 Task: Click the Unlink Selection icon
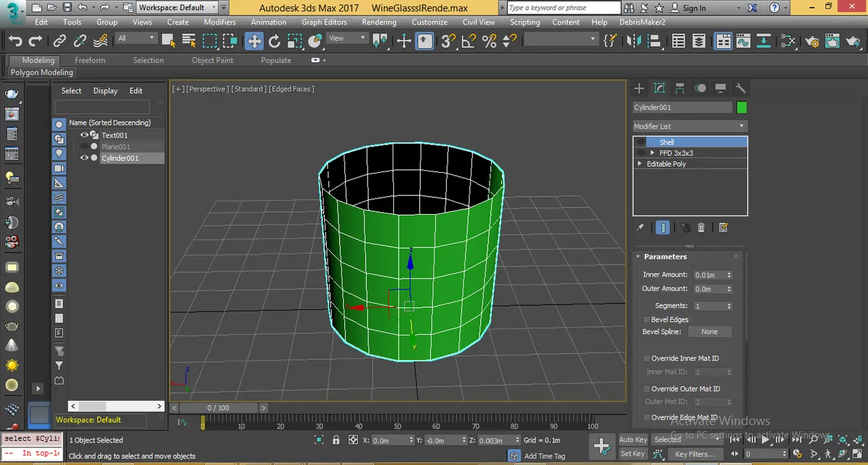[80, 41]
